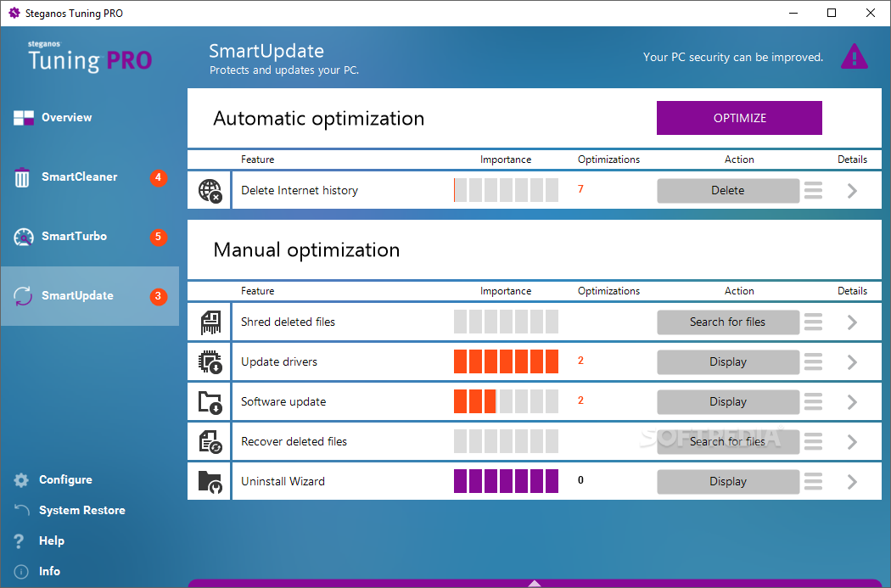Open list menu for Uninstall Wizard

pos(813,481)
